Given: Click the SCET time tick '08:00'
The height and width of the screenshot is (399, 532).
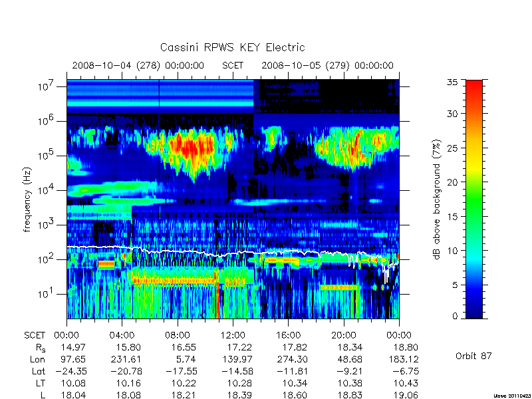Looking at the screenshot, I should click(178, 336).
